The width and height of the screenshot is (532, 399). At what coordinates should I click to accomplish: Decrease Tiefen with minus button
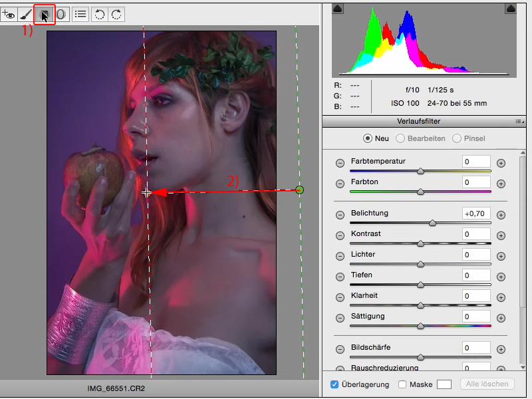pyautogui.click(x=340, y=277)
